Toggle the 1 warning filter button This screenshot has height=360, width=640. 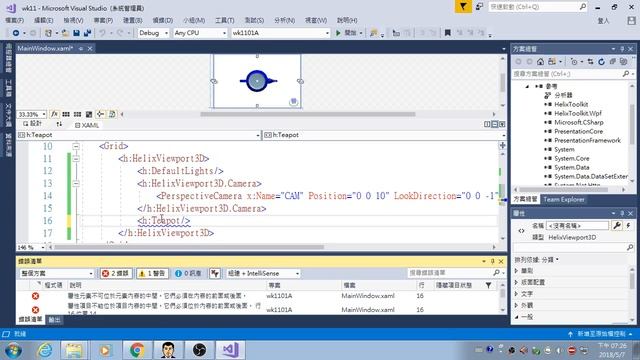point(153,273)
